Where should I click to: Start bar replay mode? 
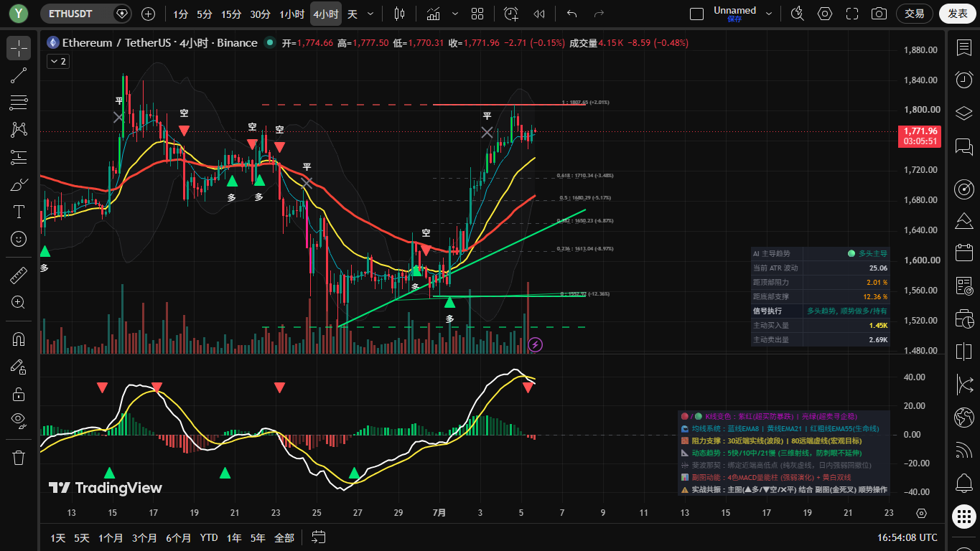point(539,14)
